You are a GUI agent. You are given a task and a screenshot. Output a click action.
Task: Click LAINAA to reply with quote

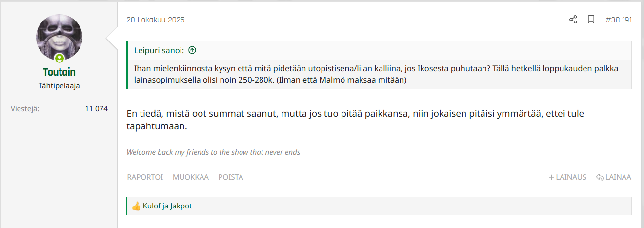(x=614, y=177)
